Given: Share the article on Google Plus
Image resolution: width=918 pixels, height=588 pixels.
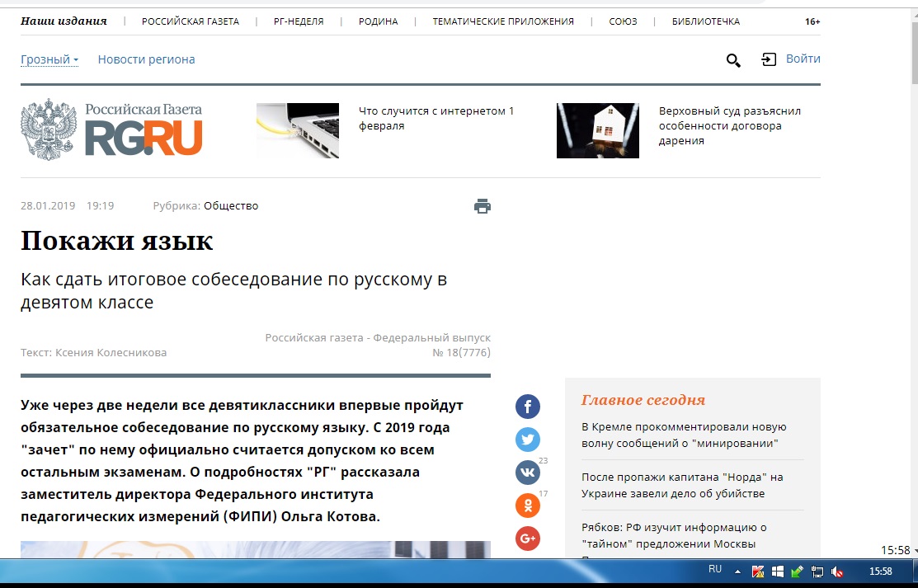Looking at the screenshot, I should coord(528,539).
